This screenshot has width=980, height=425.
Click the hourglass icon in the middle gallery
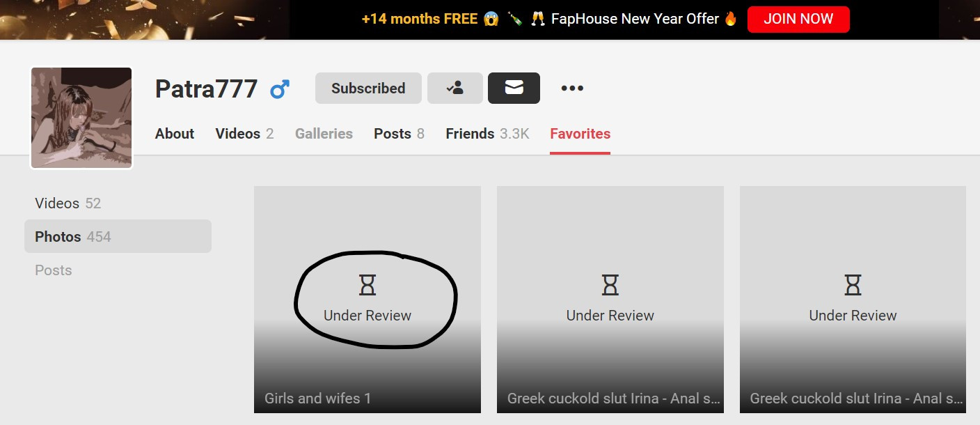(610, 284)
